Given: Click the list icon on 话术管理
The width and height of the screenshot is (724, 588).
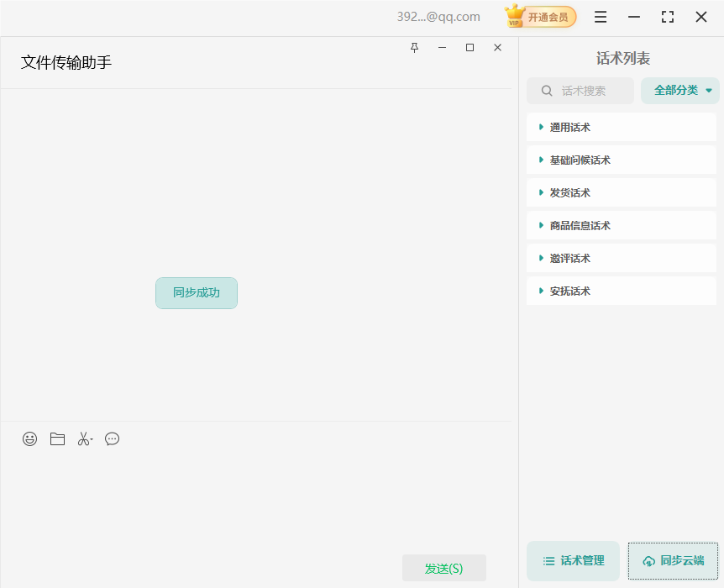Looking at the screenshot, I should (547, 560).
